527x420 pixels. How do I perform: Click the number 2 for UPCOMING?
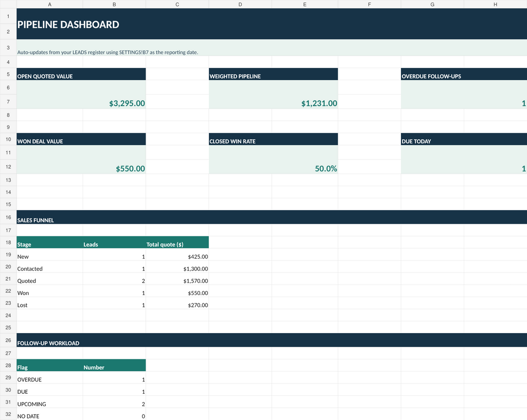point(114,402)
